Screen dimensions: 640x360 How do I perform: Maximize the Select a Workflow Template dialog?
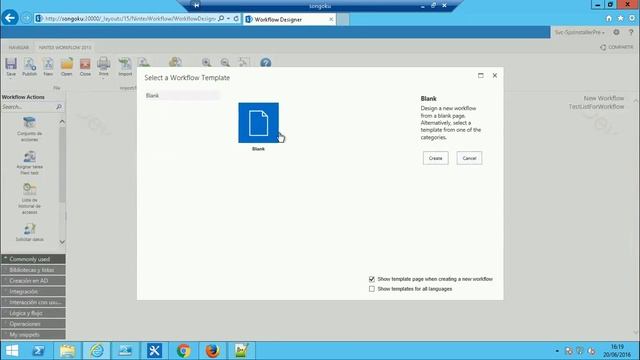tap(480, 76)
